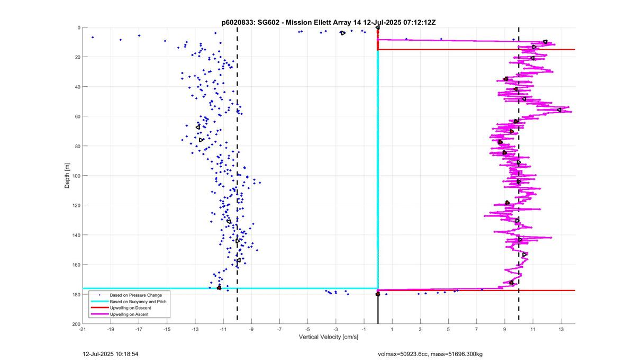The image size is (635, 364).
Task: Click the positive x-axis tick label '5'
Action: [x=448, y=330]
